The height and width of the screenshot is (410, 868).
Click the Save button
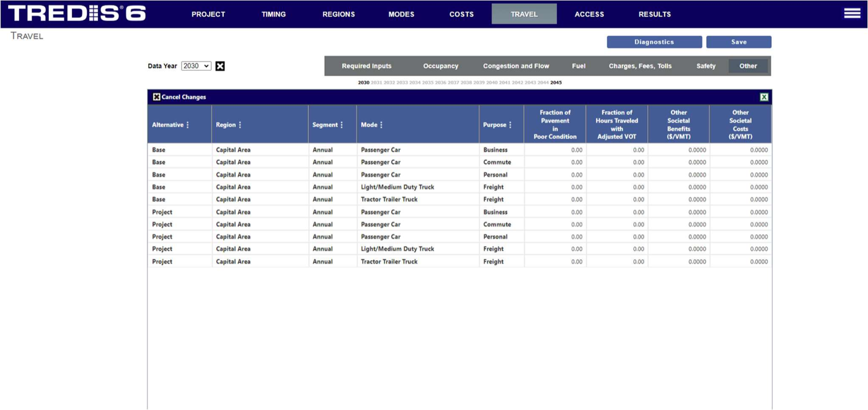tap(738, 42)
